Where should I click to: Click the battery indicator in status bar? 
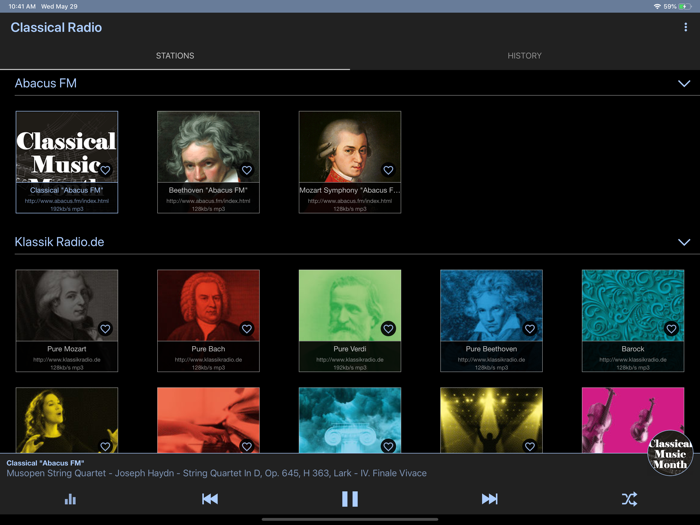tap(685, 6)
